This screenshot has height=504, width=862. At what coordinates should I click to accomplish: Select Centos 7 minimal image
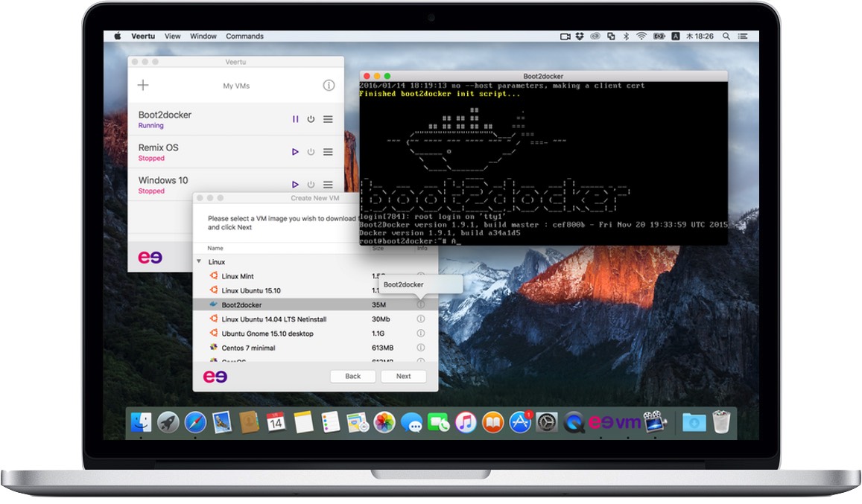coord(315,348)
